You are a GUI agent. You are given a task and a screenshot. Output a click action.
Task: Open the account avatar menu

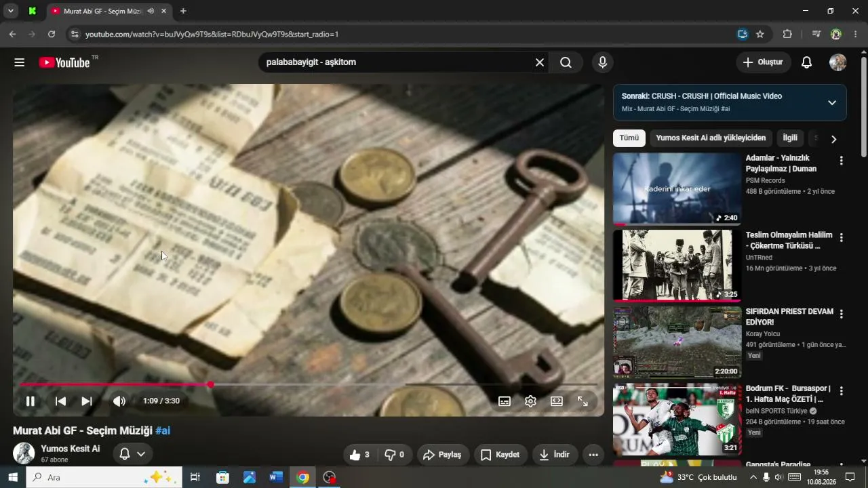pos(838,62)
